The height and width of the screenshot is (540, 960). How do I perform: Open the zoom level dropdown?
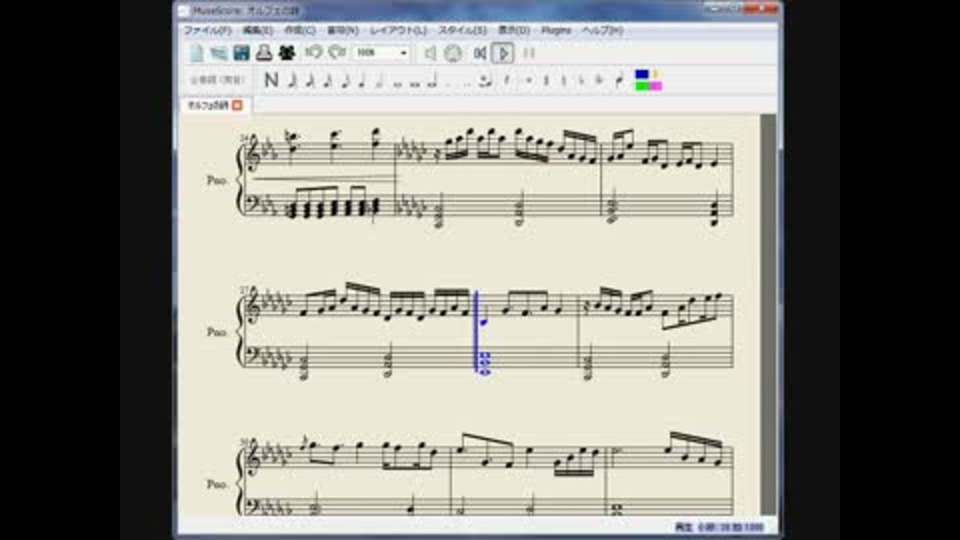click(x=381, y=53)
